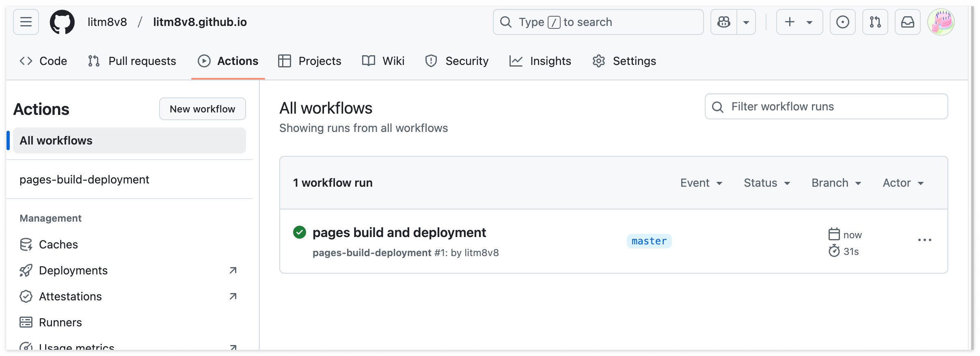Open the run's three-dot options menu
This screenshot has height=356, width=980.
[925, 240]
